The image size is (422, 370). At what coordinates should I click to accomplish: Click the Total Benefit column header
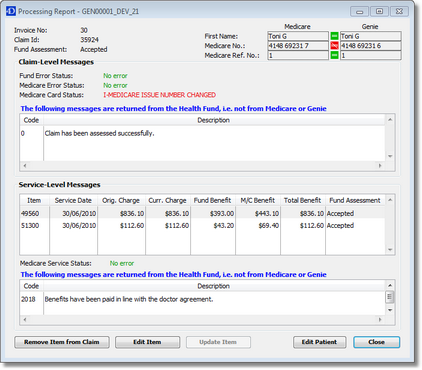click(303, 200)
